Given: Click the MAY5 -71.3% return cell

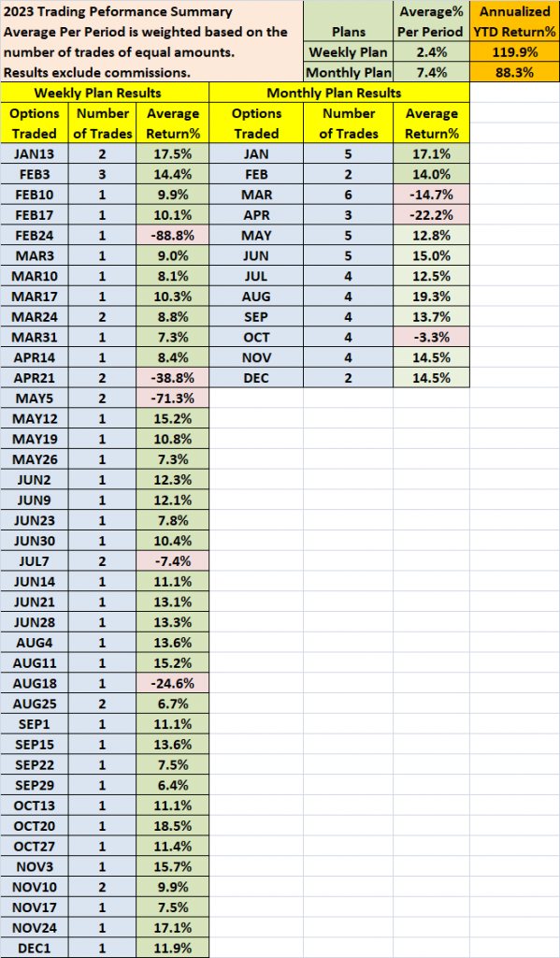Looking at the screenshot, I should (x=172, y=399).
